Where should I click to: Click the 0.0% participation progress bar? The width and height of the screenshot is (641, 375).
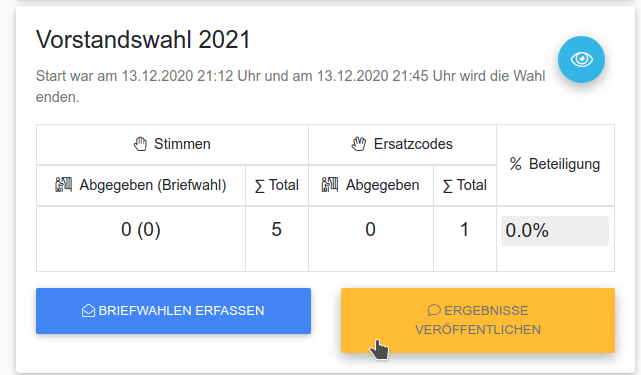pyautogui.click(x=555, y=231)
